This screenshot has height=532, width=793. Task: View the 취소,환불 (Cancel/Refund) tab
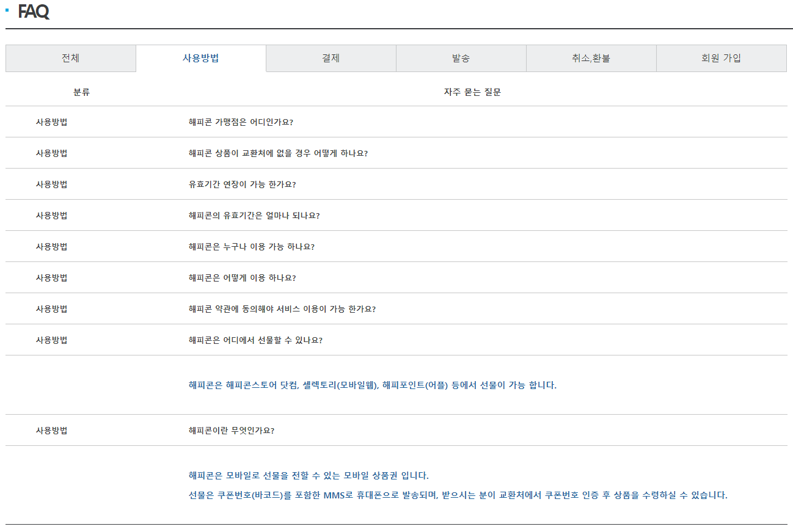click(591, 58)
